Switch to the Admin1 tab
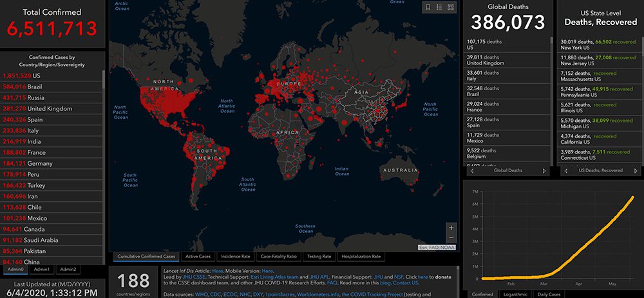Image resolution: width=644 pixels, height=298 pixels. pos(42,269)
